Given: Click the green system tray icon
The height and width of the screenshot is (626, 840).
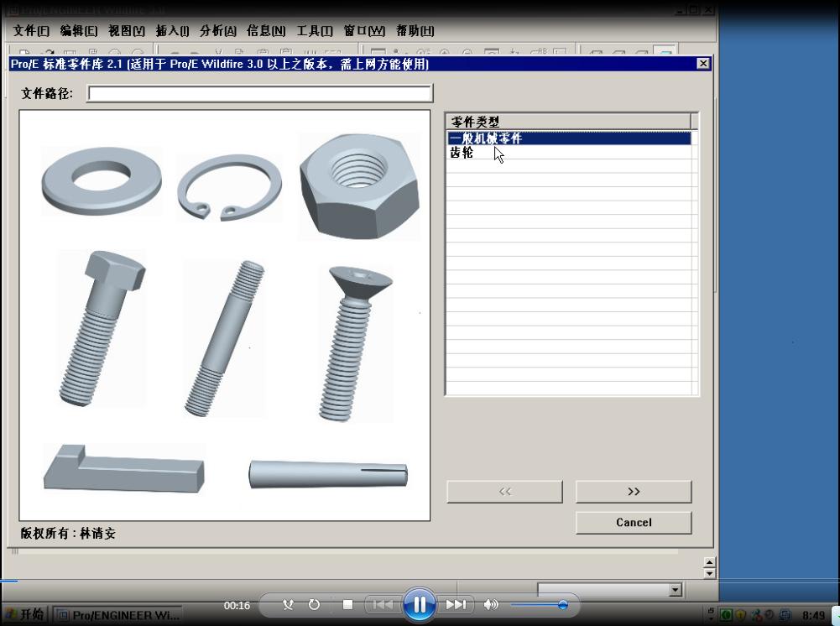Looking at the screenshot, I should point(727,615).
